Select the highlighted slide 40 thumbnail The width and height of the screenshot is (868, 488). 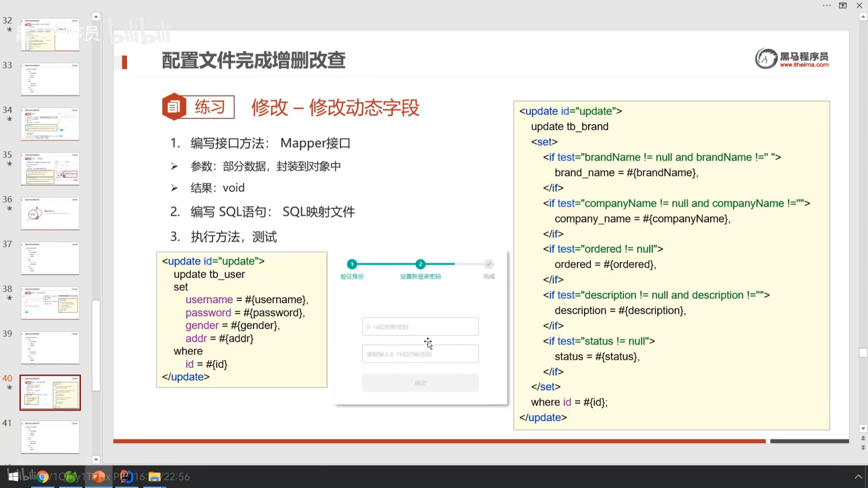click(x=50, y=392)
